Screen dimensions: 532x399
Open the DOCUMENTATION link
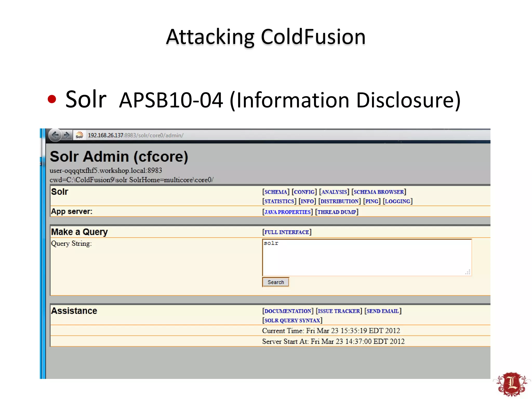click(x=288, y=311)
